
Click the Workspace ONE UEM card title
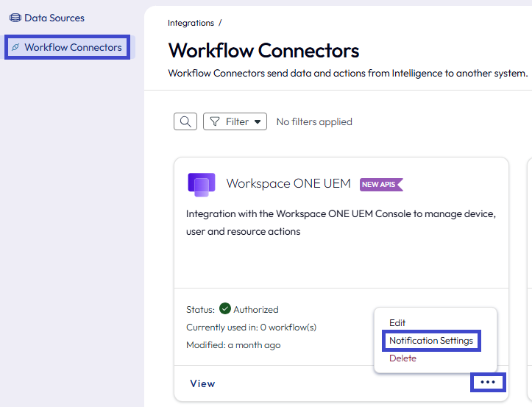(x=288, y=184)
